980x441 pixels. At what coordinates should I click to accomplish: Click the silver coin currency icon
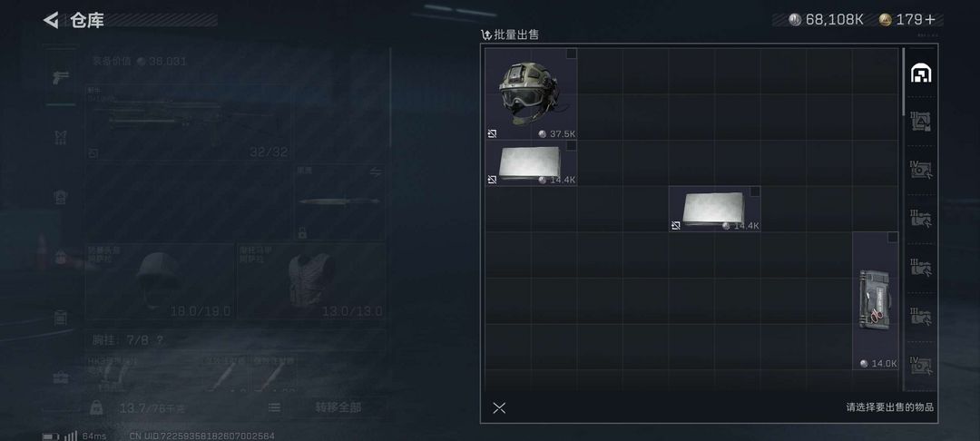coord(795,20)
